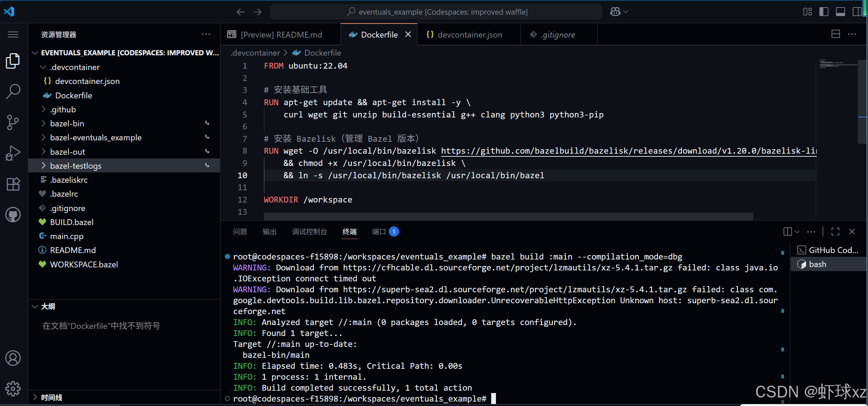Expand the 时间线 timeline section
Image resolution: width=868 pixels, height=406 pixels.
(x=125, y=397)
